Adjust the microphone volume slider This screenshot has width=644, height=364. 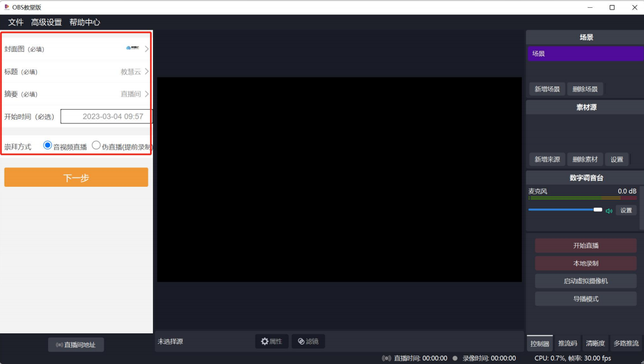[x=597, y=210]
